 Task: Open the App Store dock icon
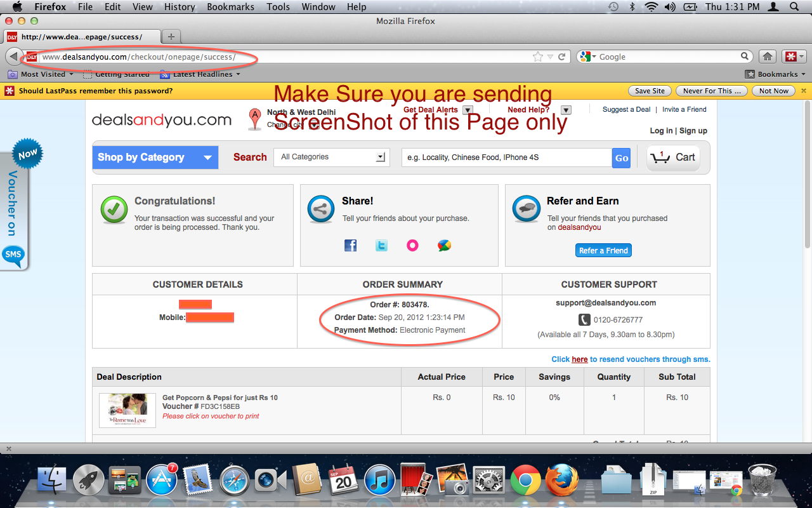(x=161, y=480)
